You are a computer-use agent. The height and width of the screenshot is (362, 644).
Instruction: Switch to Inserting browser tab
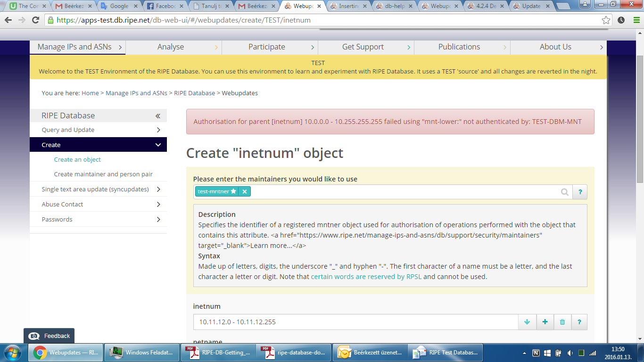tap(348, 6)
